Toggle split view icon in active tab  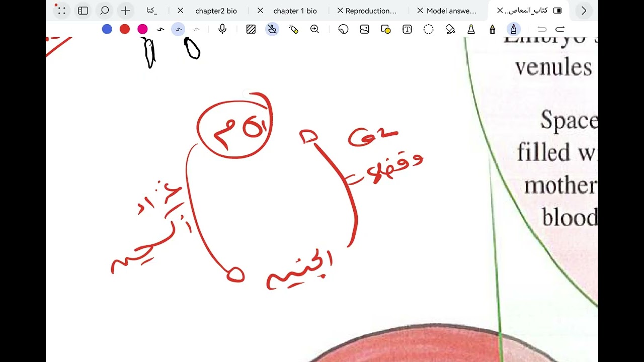[557, 11]
